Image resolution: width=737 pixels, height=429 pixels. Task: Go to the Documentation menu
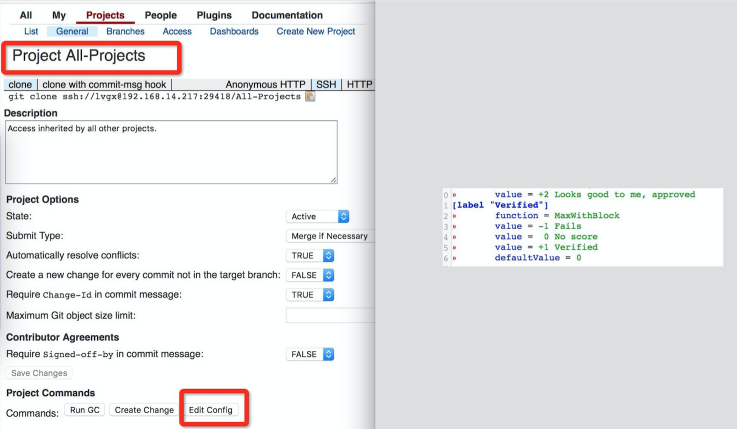point(287,15)
